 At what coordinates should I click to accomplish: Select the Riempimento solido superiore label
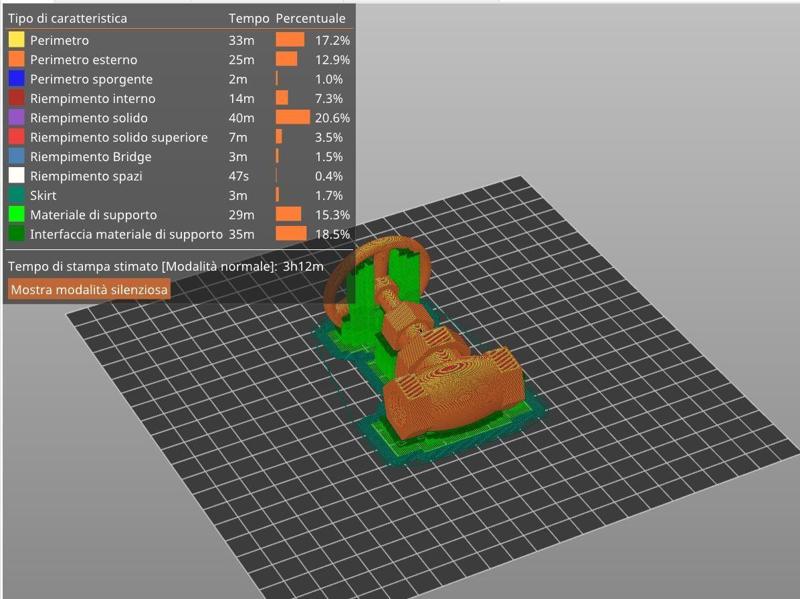[x=119, y=137]
